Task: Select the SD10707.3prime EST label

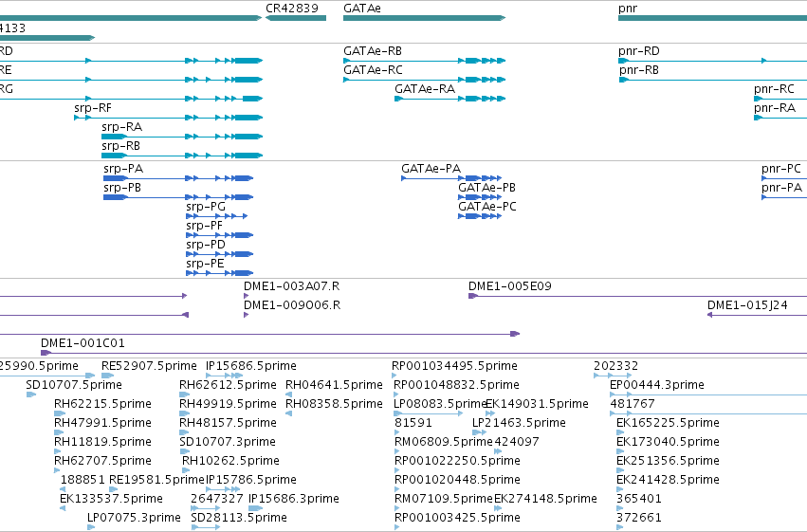Action: coord(228,443)
